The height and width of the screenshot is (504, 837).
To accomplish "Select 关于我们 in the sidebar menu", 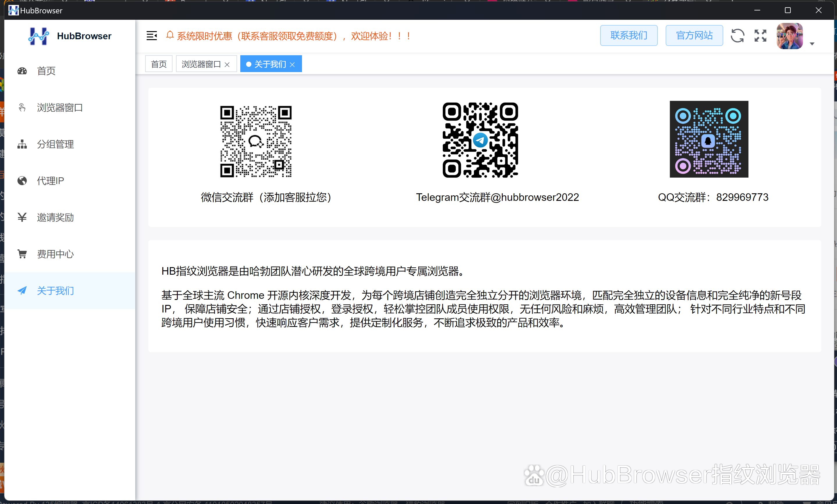I will 70,291.
